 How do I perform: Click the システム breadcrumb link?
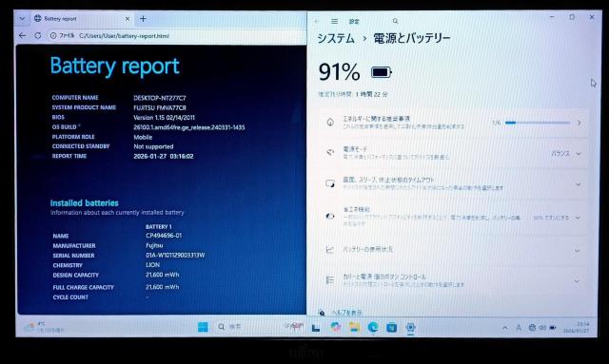click(336, 38)
